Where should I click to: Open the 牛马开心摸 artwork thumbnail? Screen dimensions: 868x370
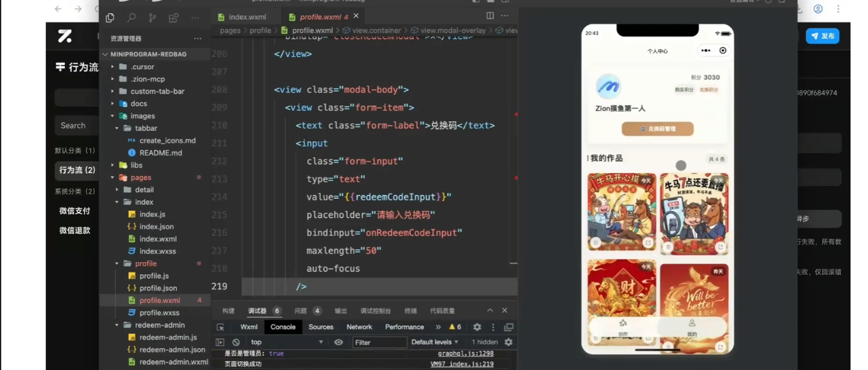coord(622,211)
